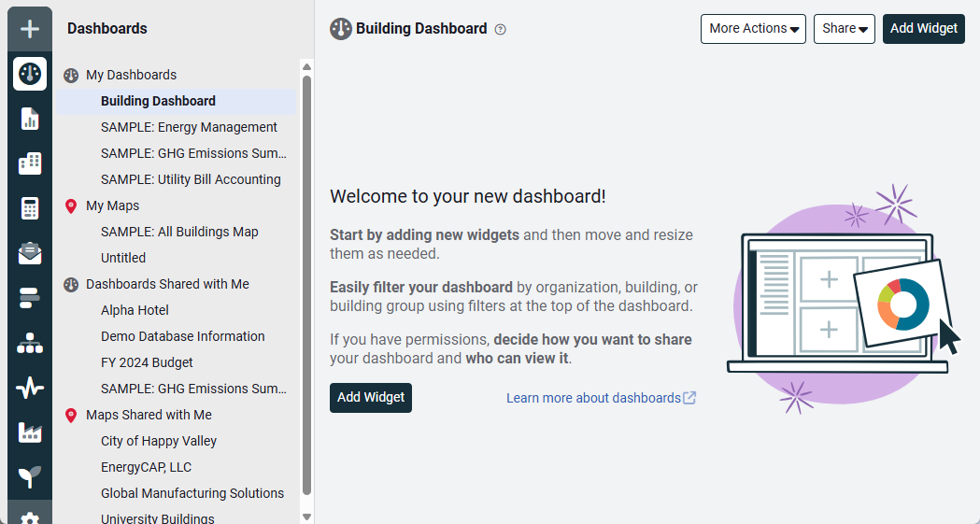Viewport: 980px width, 524px height.
Task: Open the leaf sustainability icon in sidebar
Action: [30, 477]
